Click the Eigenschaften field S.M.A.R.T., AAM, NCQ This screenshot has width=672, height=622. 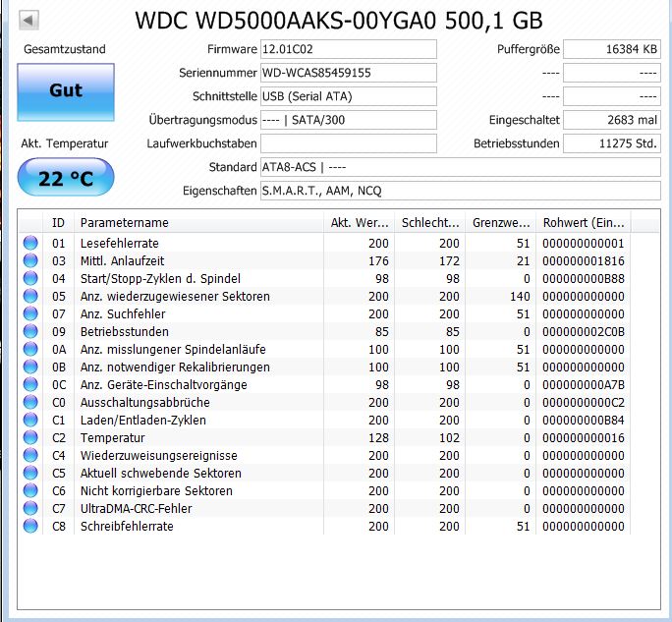click(x=461, y=191)
